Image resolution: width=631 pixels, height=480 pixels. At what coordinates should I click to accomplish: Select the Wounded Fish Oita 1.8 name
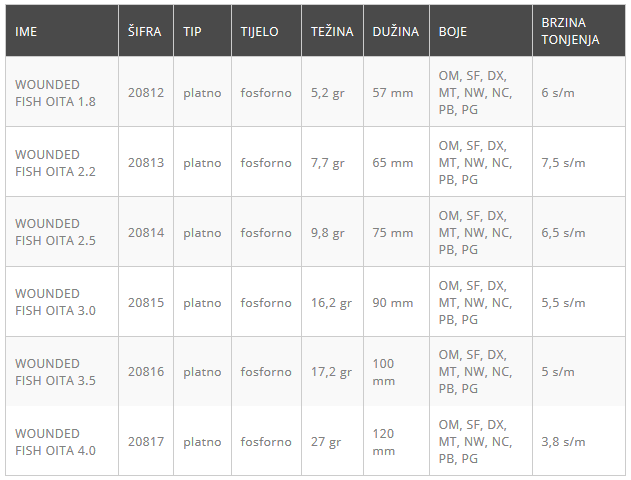[55, 93]
